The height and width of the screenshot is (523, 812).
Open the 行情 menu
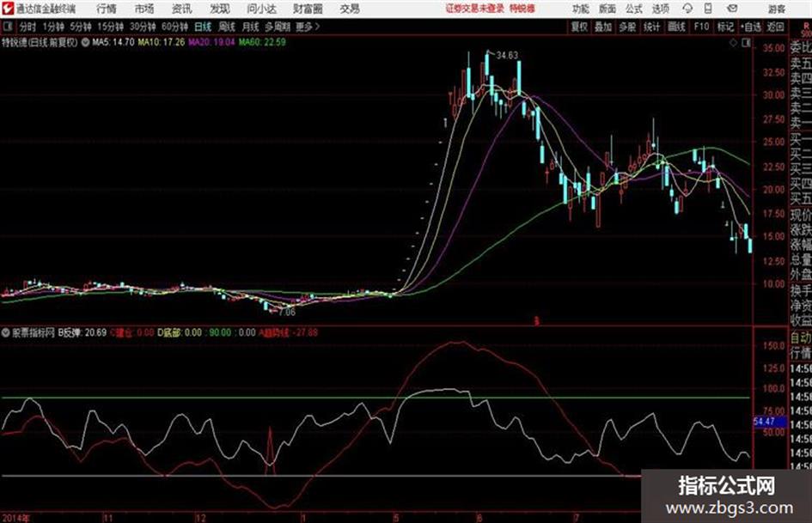tap(107, 9)
